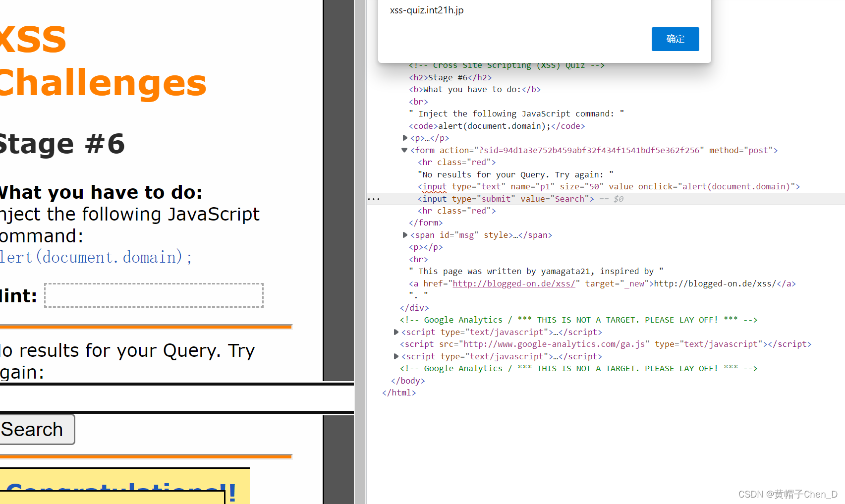Click the 确定 button in the alert dialog
Screen dimensions: 845x504
click(x=675, y=39)
